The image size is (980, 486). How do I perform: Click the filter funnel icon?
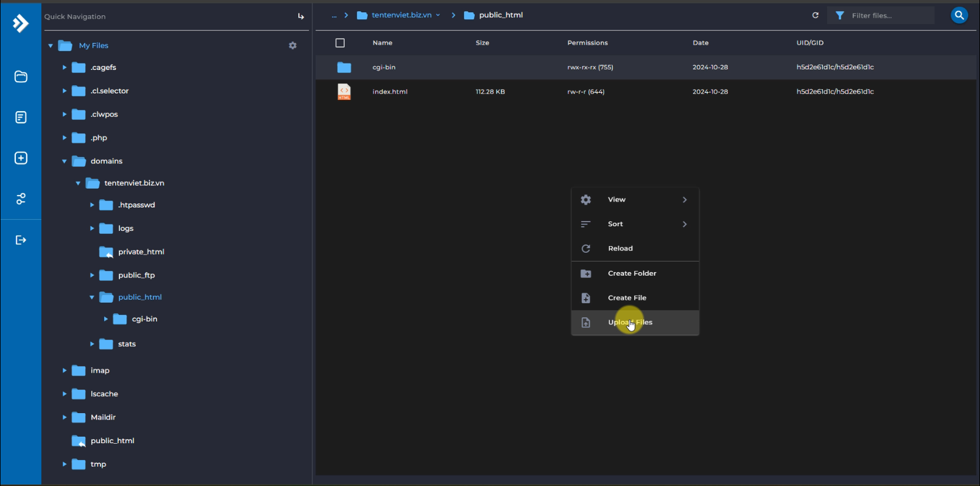click(x=840, y=15)
